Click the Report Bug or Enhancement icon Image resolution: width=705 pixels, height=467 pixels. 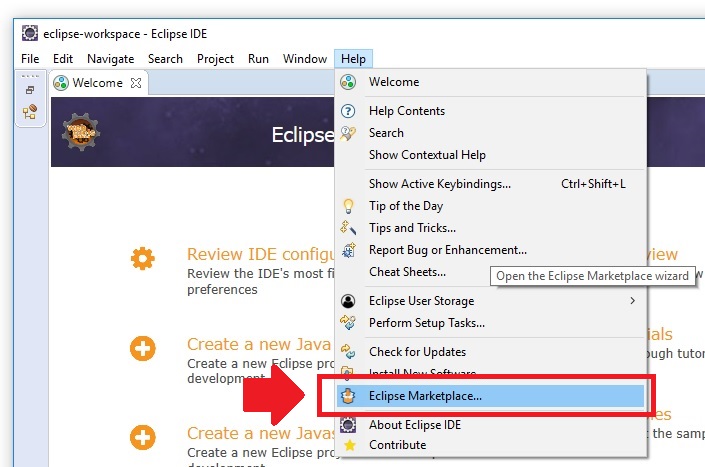pyautogui.click(x=348, y=250)
